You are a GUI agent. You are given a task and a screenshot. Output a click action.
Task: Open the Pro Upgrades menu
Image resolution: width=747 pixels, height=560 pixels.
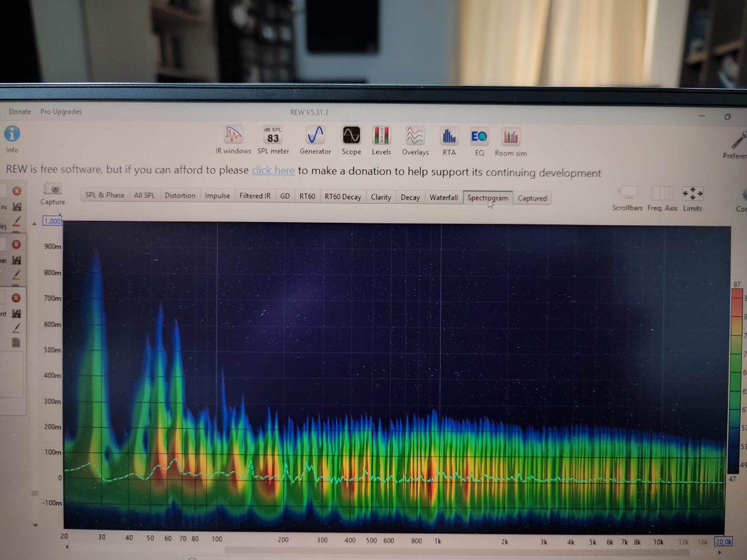[x=61, y=111]
